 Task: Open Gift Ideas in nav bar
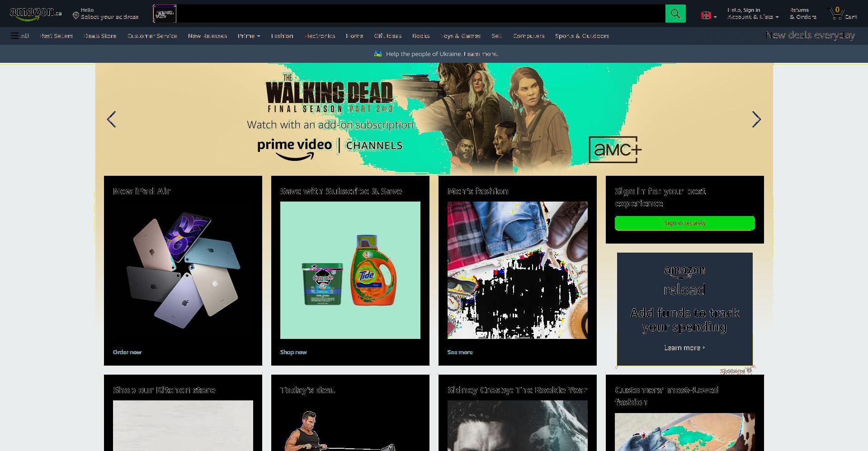coord(388,36)
